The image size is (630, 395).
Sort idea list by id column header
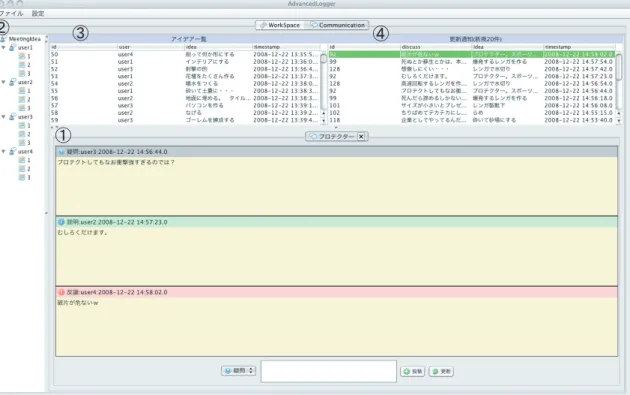click(x=83, y=47)
